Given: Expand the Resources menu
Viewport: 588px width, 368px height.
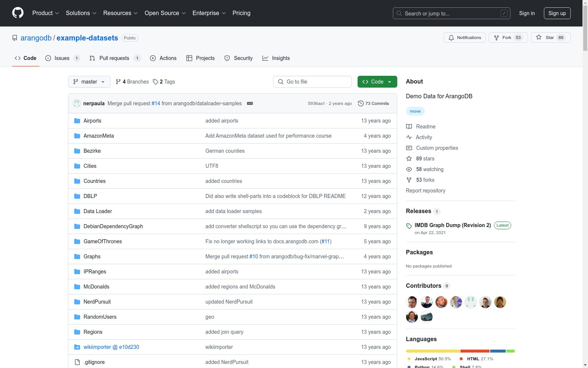Looking at the screenshot, I should [x=121, y=13].
